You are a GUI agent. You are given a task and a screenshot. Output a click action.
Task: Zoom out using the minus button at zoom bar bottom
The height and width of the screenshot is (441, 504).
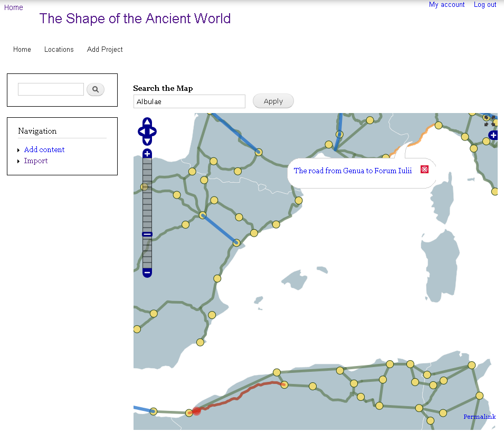click(147, 273)
